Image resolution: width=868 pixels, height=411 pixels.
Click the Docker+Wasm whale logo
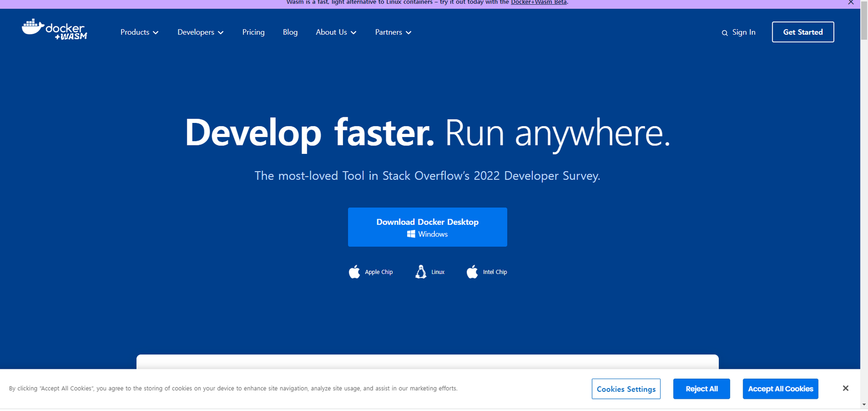tap(54, 29)
